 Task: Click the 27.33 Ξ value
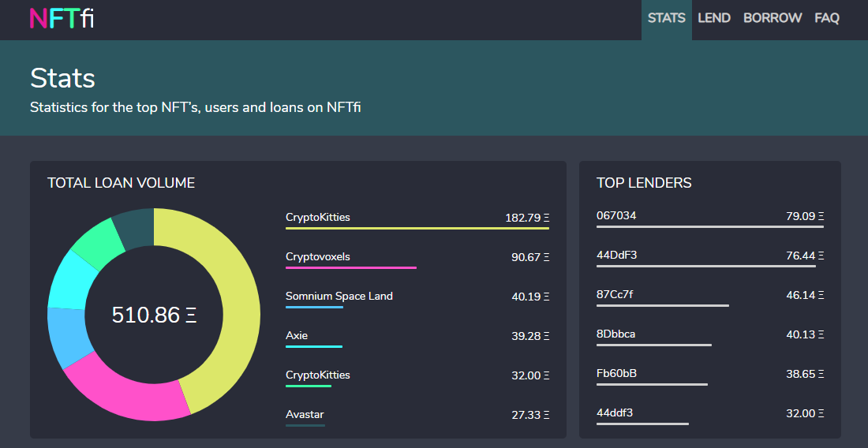point(530,415)
